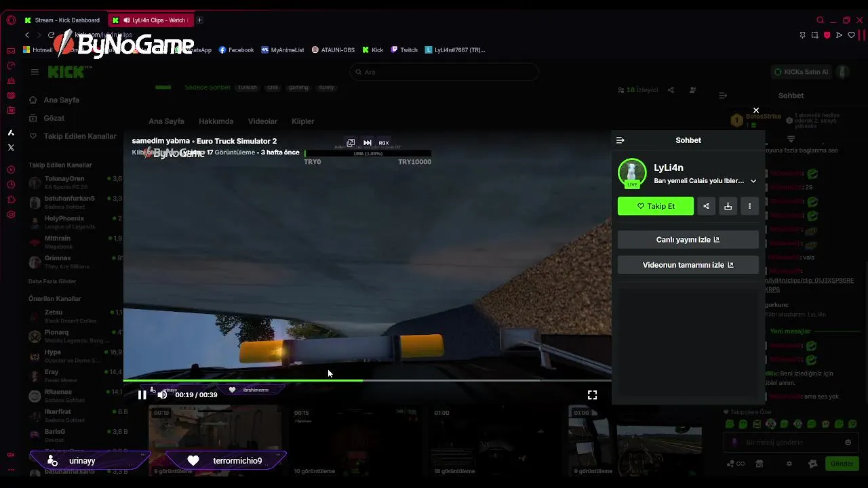This screenshot has width=868, height=488.
Task: Open RRaenee recommended channel
Action: (x=75, y=395)
